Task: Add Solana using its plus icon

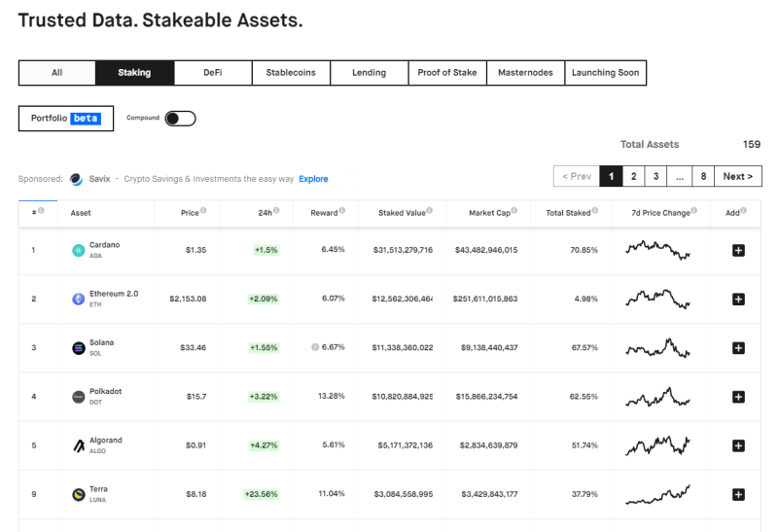Action: (x=738, y=348)
